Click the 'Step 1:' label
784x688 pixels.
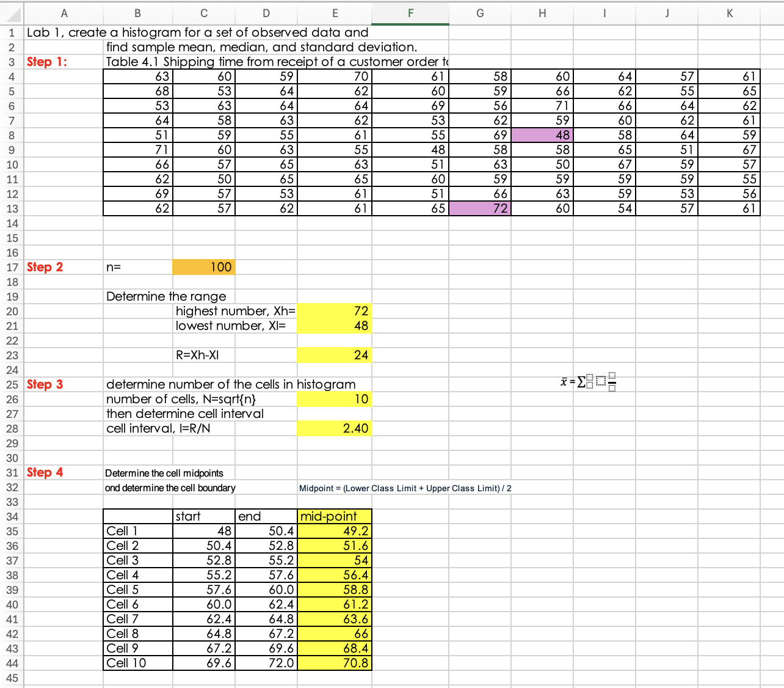[x=47, y=62]
